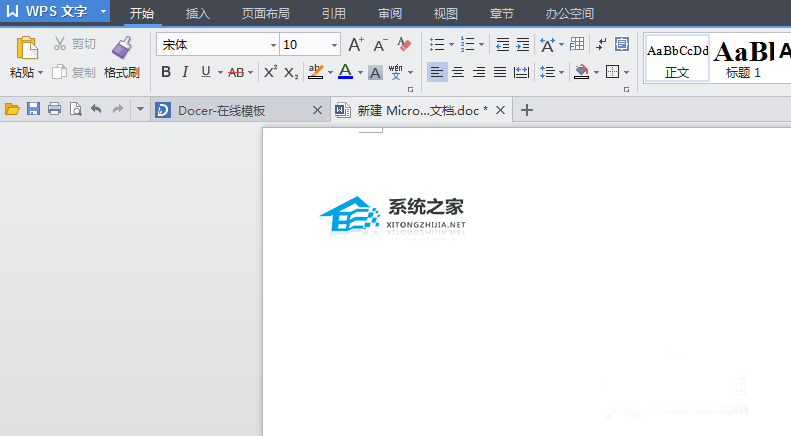791x436 pixels.
Task: Click the superscript X² icon
Action: 270,72
